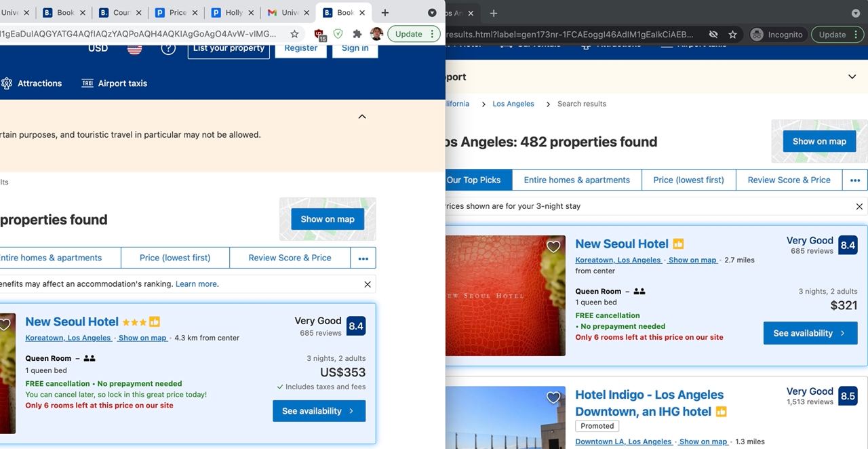Click address bar in Incognito window
Image resolution: width=868 pixels, height=449 pixels.
coord(574,35)
